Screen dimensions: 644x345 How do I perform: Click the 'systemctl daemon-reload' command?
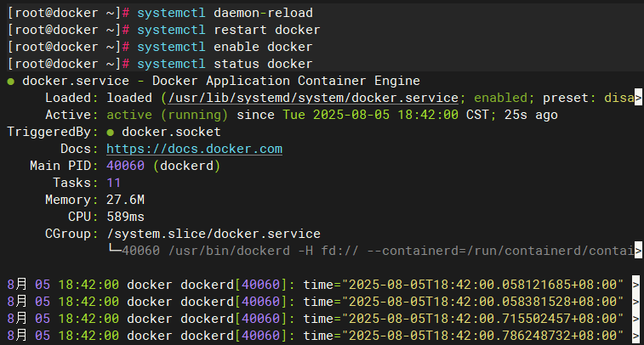pyautogui.click(x=225, y=13)
